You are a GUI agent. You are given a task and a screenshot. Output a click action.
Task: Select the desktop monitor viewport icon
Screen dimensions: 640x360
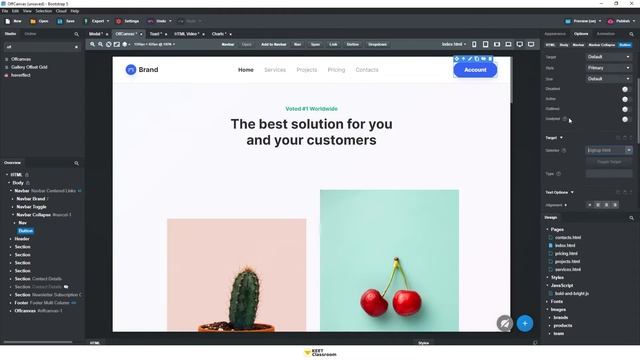520,44
